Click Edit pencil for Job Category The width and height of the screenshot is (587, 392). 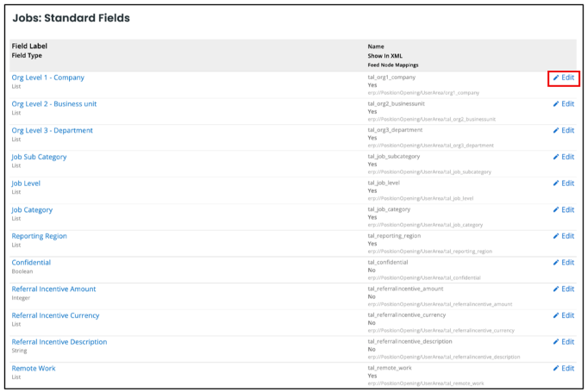coord(564,210)
